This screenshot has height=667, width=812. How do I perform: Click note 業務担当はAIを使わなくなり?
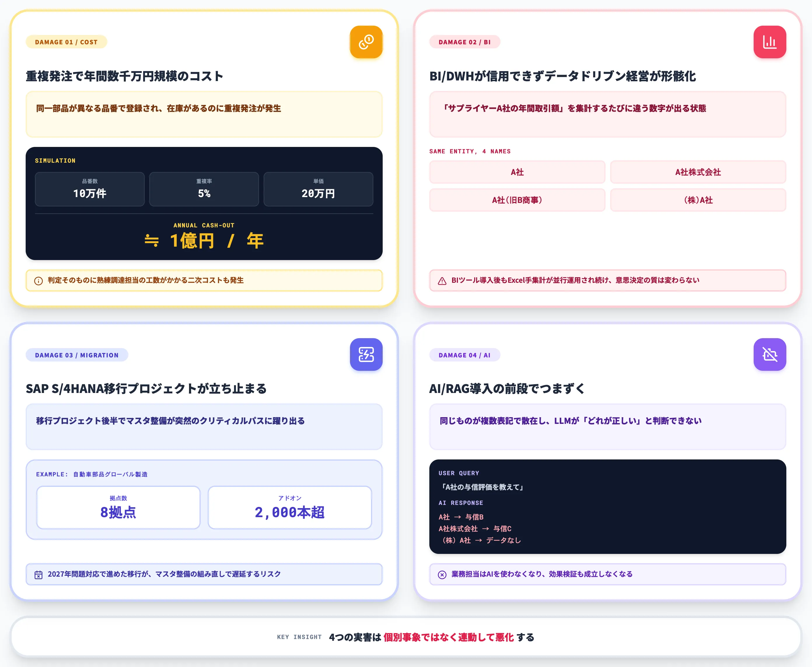(542, 574)
